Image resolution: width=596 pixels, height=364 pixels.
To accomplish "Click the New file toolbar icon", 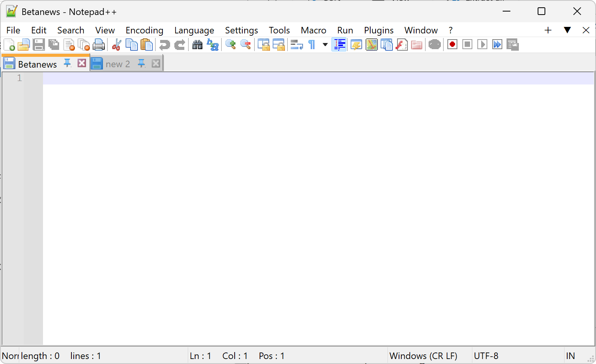I will [9, 45].
